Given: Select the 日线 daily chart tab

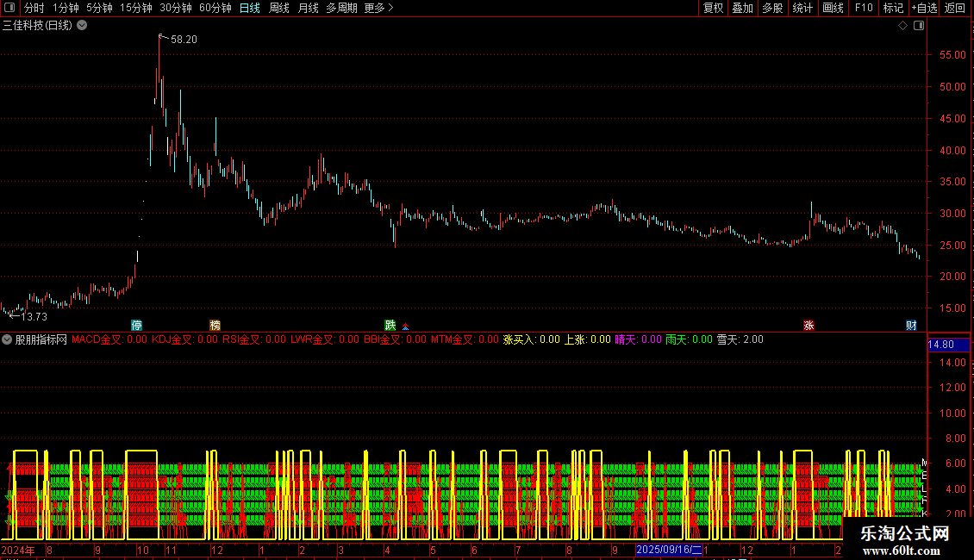Looking at the screenshot, I should (250, 8).
